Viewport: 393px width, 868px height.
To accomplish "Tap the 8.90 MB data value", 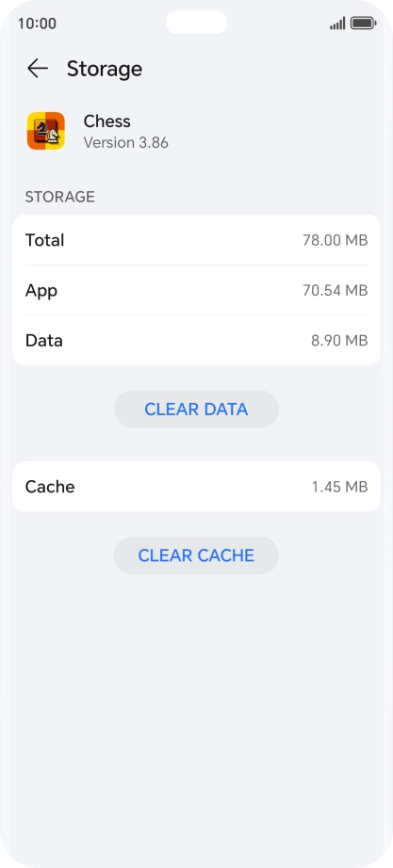I will tap(339, 341).
